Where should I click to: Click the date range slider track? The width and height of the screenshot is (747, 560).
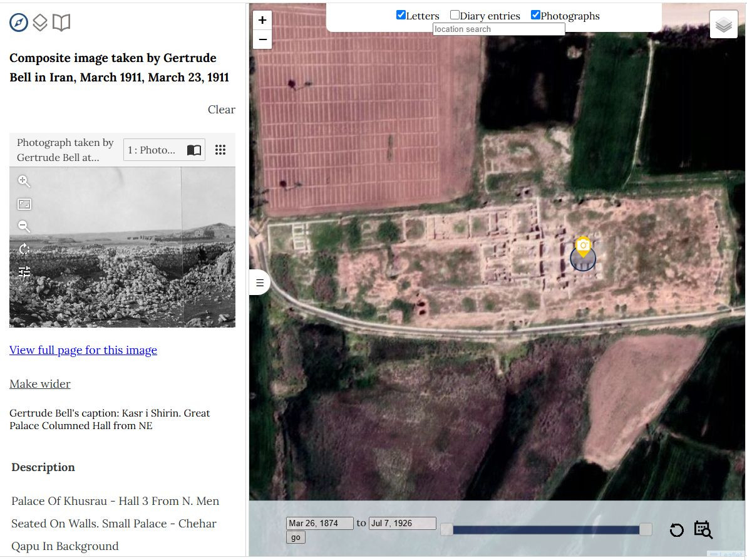pos(546,530)
